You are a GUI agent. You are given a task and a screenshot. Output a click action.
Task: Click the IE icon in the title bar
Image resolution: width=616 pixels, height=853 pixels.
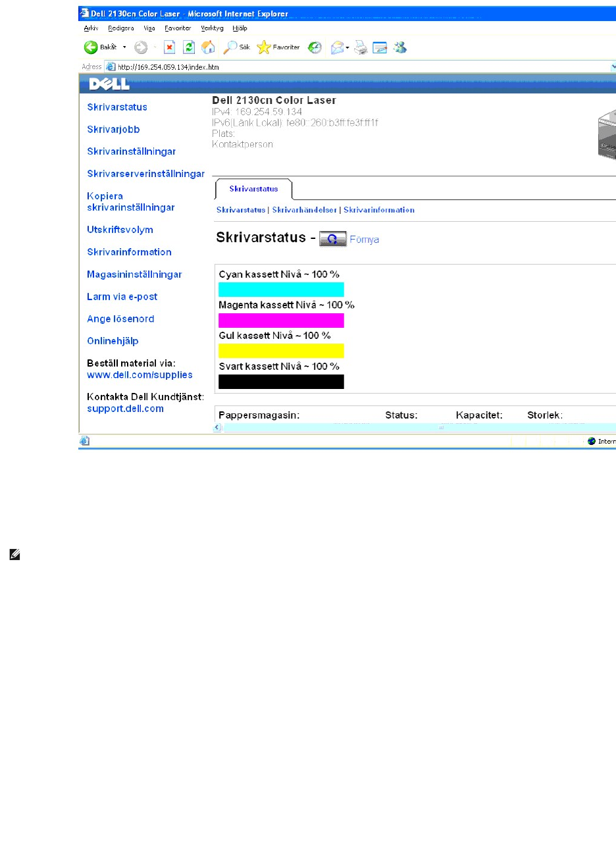(84, 13)
